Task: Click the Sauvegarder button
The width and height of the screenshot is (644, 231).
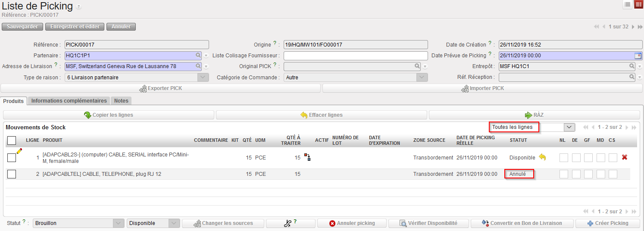Action: coord(22,27)
